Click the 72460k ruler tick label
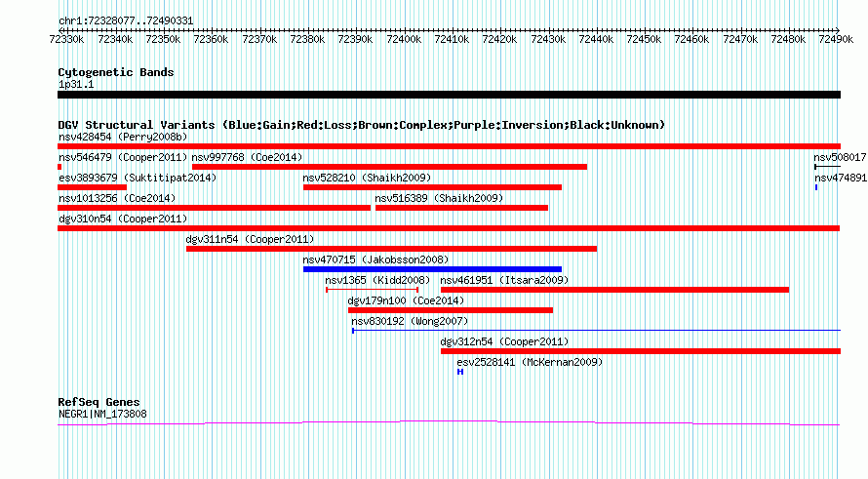 (691, 39)
